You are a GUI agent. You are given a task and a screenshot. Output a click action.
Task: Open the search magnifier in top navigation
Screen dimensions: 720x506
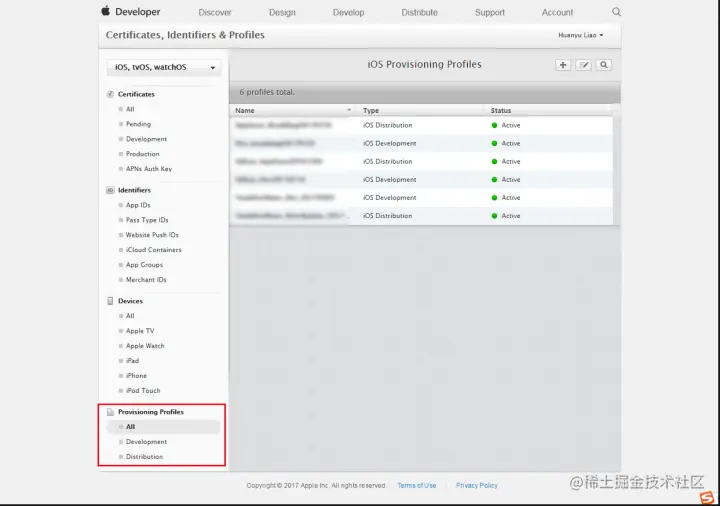[x=616, y=12]
